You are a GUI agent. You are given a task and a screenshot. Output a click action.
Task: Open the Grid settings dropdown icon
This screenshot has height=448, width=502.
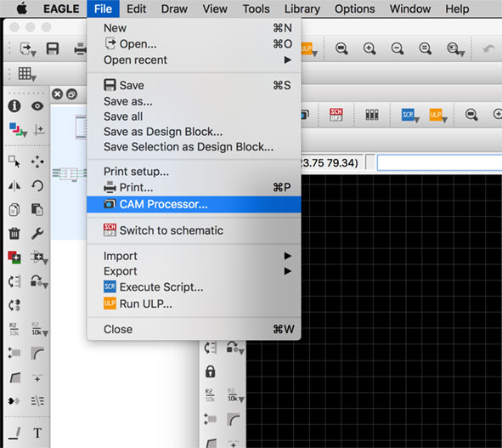[x=26, y=74]
